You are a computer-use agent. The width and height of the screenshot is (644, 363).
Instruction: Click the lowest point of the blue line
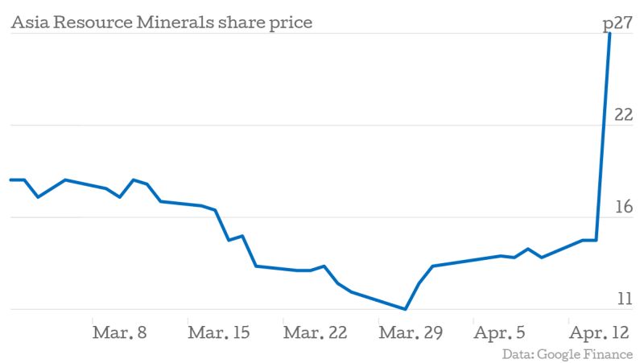coord(406,308)
